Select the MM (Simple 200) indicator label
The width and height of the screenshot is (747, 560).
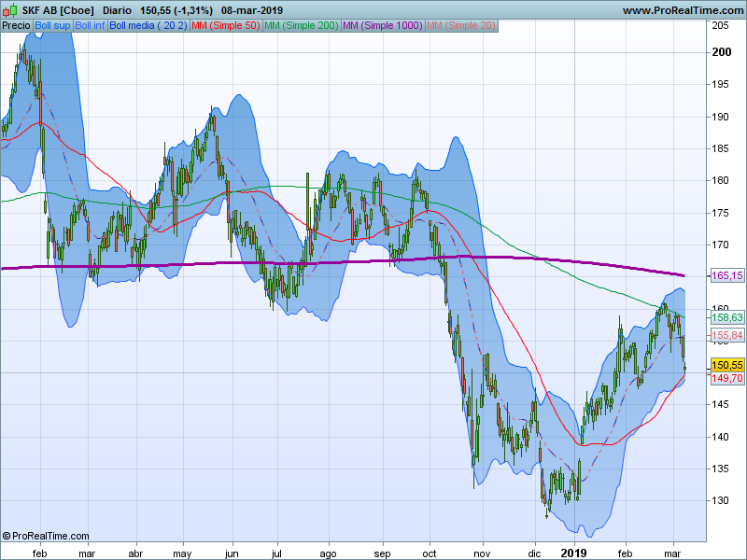coord(302,26)
